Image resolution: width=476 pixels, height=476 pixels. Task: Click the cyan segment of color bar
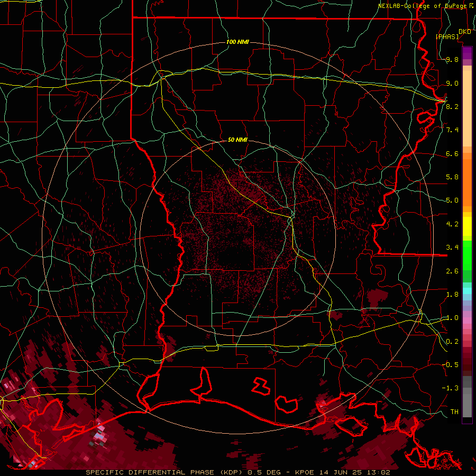[467, 290]
